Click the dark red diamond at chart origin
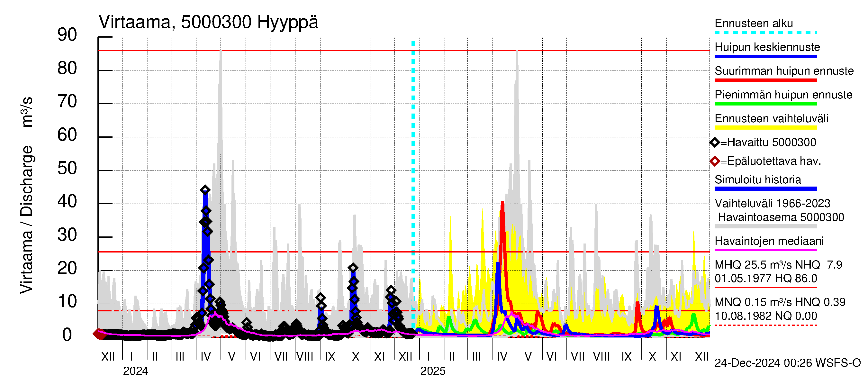 click(x=99, y=334)
